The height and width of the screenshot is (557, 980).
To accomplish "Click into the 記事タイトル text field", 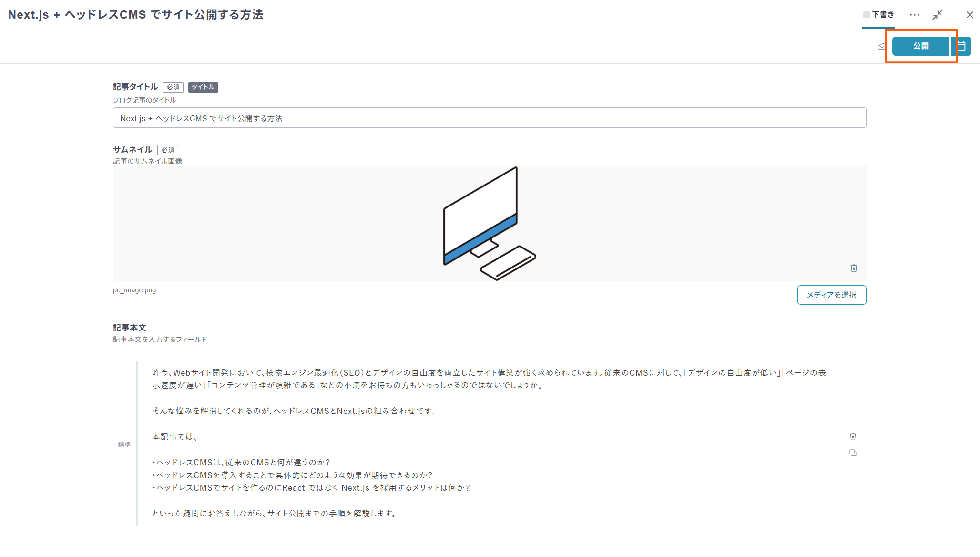I will pos(489,118).
